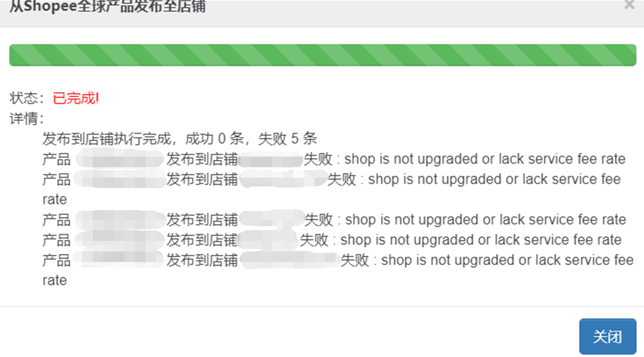
Task: Click the 成功 0 条 失败 5 条 summary line
Action: (179, 139)
